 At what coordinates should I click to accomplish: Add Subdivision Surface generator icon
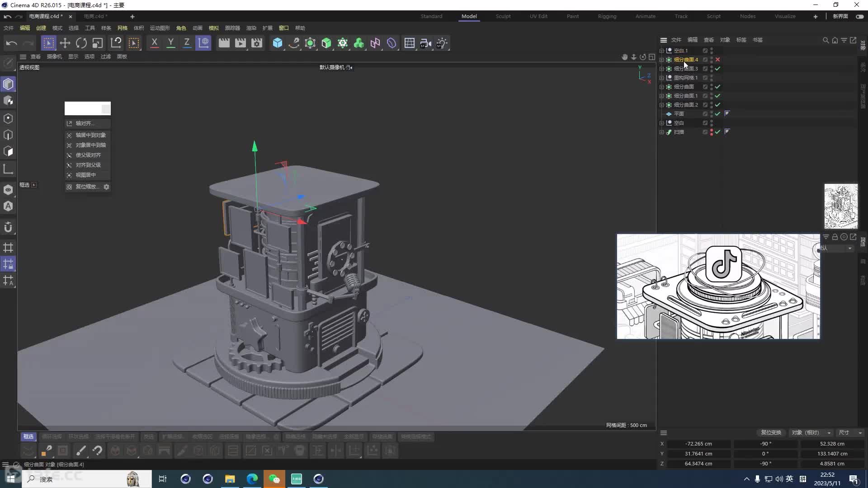310,43
